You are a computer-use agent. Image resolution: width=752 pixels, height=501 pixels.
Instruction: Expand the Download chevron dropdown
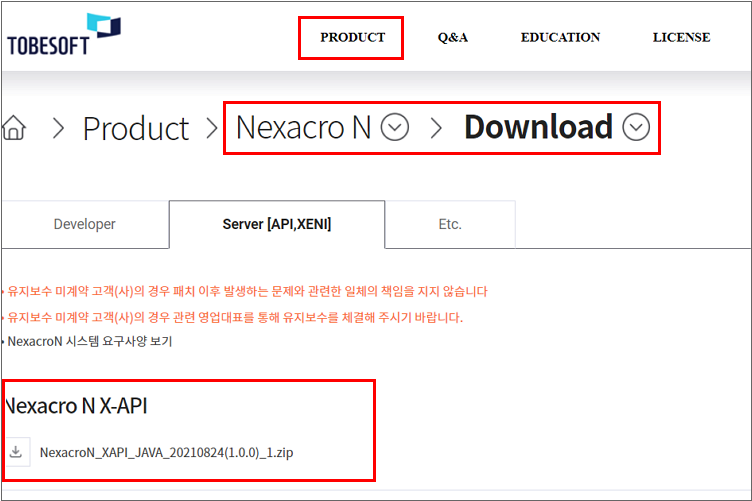(636, 128)
